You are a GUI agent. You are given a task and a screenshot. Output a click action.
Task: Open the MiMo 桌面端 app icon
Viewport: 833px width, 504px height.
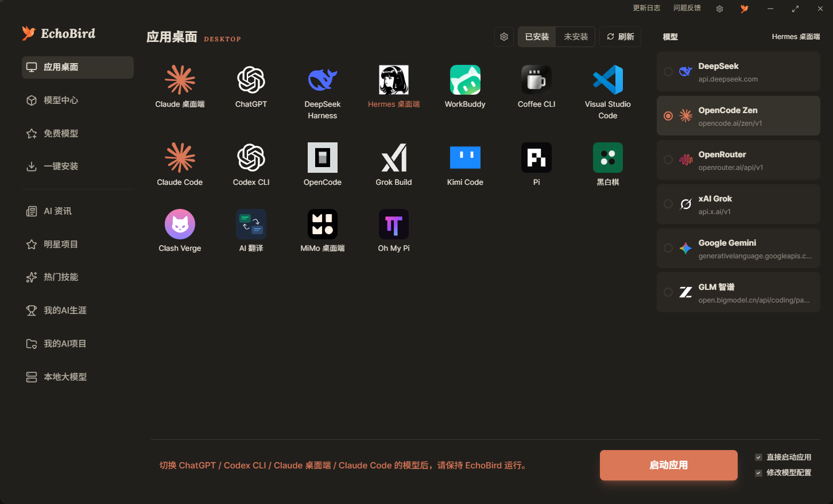click(x=323, y=224)
